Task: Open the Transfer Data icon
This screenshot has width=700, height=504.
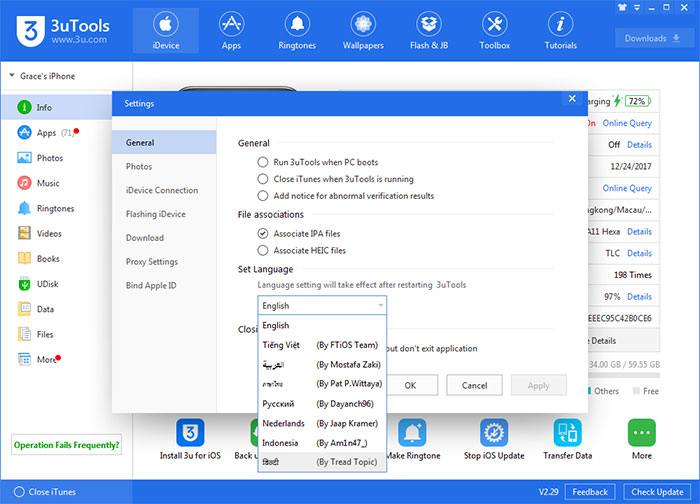Action: point(567,432)
